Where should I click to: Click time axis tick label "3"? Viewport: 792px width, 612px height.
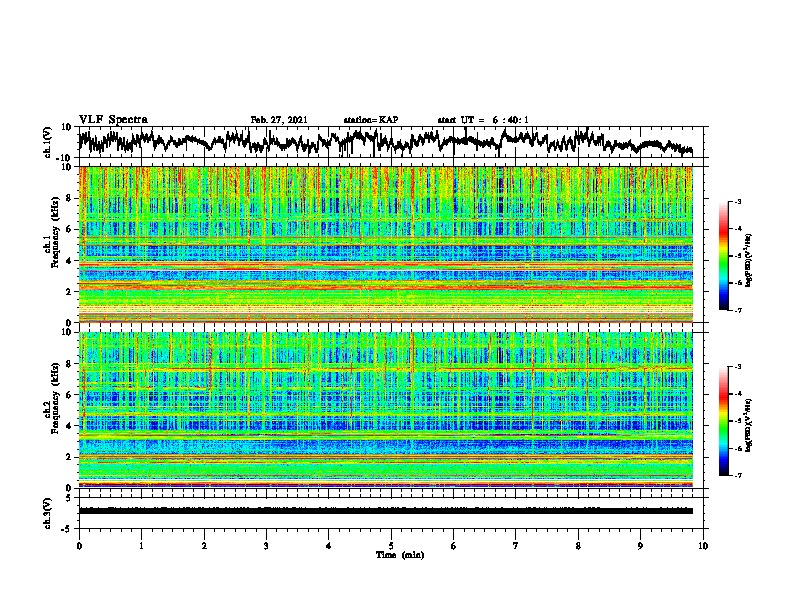coord(266,546)
